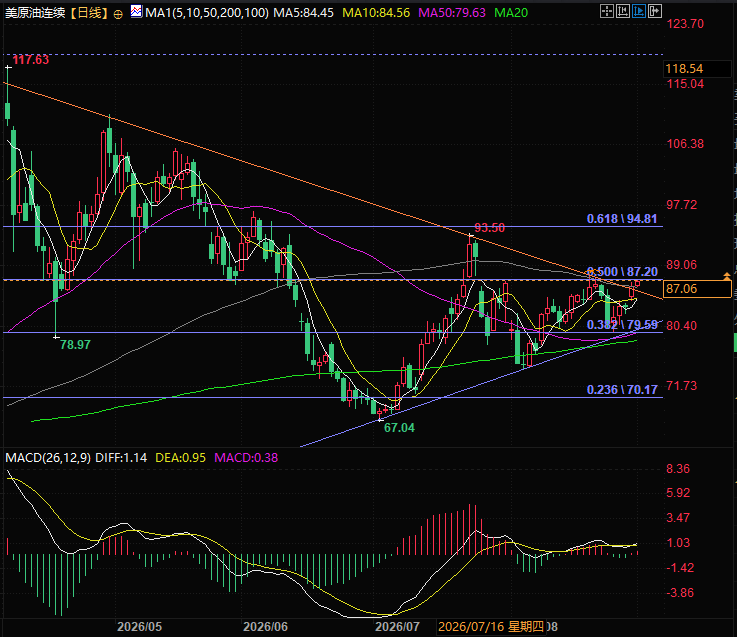Click the DEA:0.95 value
This screenshot has width=737, height=637.
pos(180,457)
